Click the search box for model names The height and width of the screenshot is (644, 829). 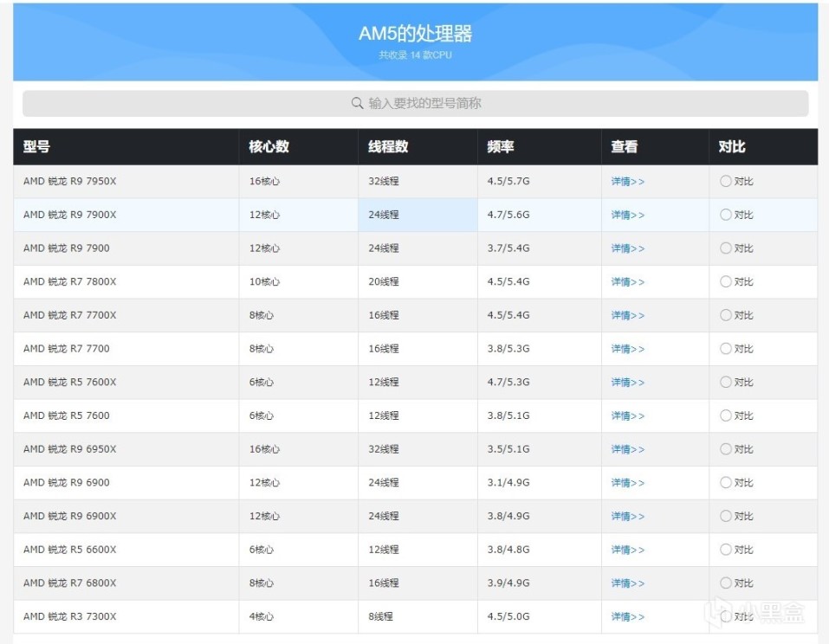415,103
